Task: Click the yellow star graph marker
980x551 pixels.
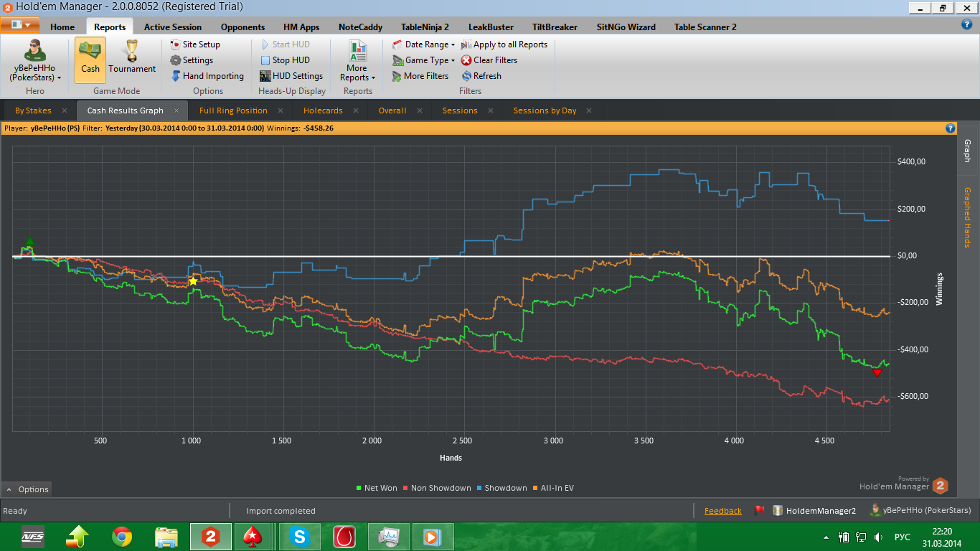Action: click(193, 281)
